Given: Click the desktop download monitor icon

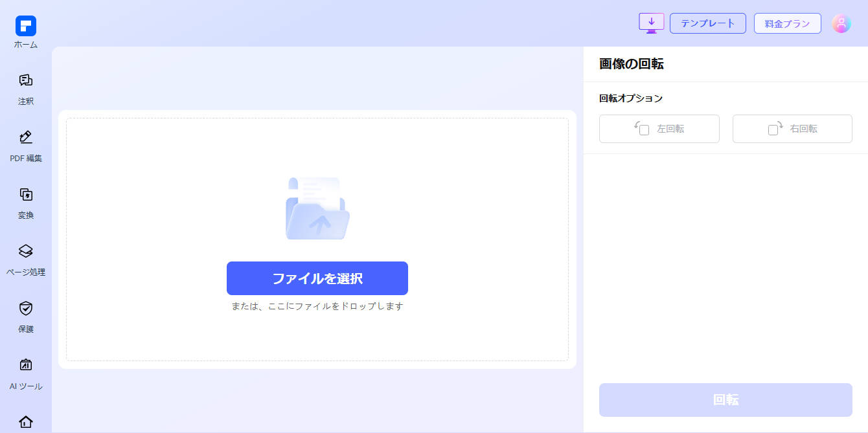Looking at the screenshot, I should point(652,23).
